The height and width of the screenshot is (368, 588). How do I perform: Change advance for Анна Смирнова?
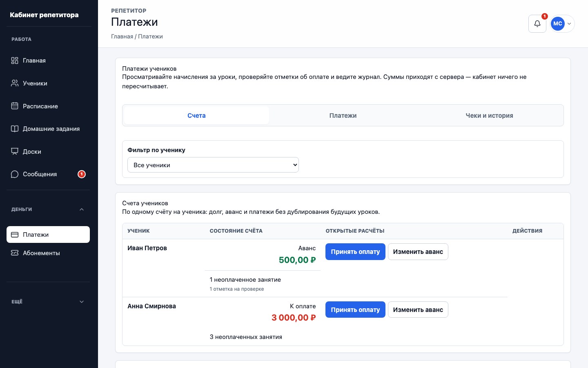click(x=418, y=310)
